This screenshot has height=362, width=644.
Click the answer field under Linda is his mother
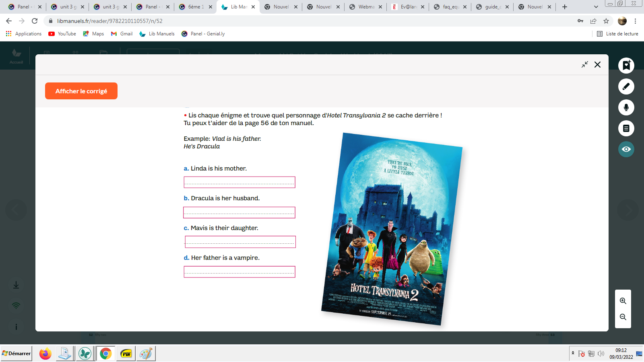coord(239,182)
